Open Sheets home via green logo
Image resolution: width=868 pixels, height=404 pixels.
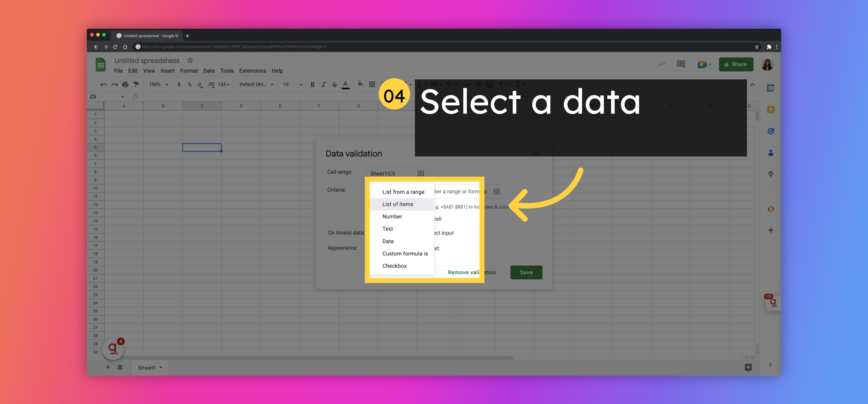coord(100,65)
